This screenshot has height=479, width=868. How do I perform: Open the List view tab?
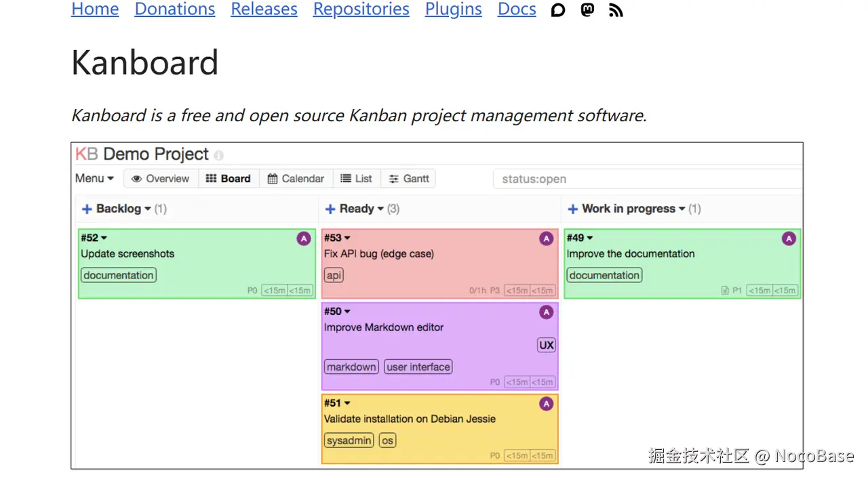pos(357,179)
